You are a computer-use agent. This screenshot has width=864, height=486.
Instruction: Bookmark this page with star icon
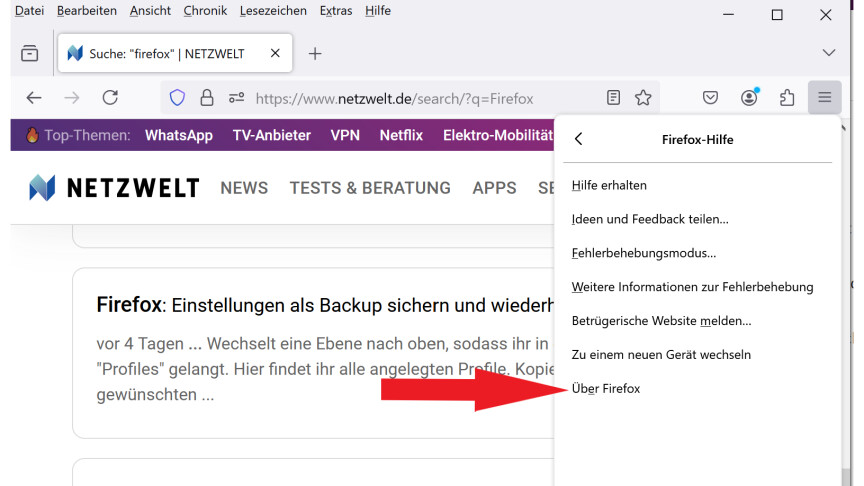pyautogui.click(x=643, y=98)
